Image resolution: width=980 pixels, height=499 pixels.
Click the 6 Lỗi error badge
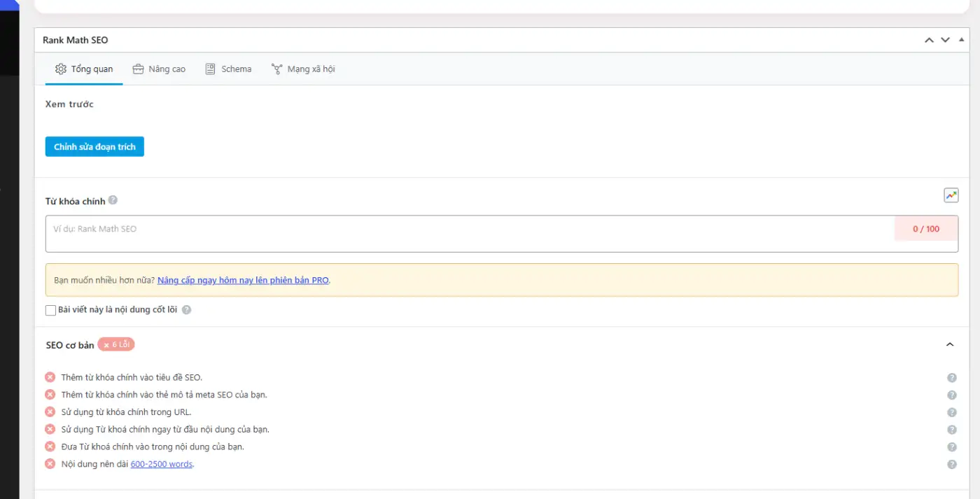(x=116, y=344)
